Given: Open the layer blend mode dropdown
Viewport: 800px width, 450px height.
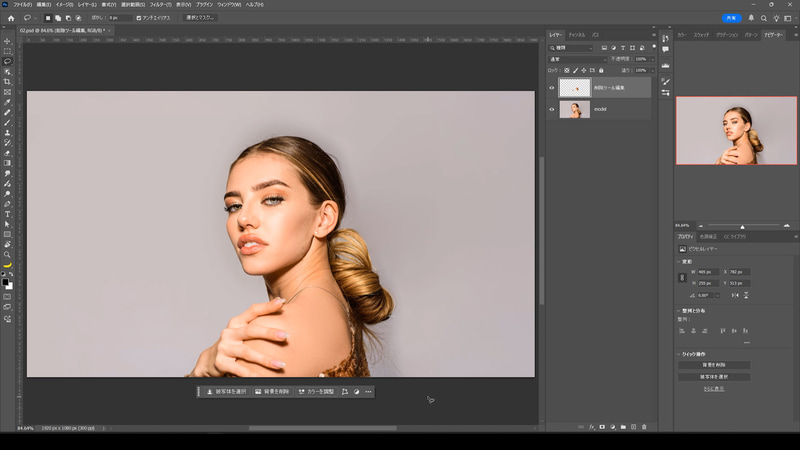Looking at the screenshot, I should coord(578,59).
